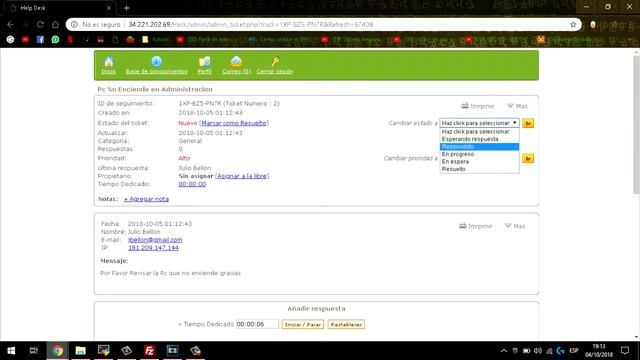Expand the Mas menu in message panel

point(515,226)
